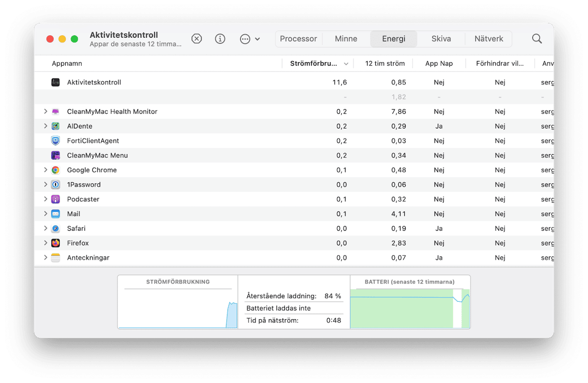Expand the Anteckningar process group

tap(45, 258)
